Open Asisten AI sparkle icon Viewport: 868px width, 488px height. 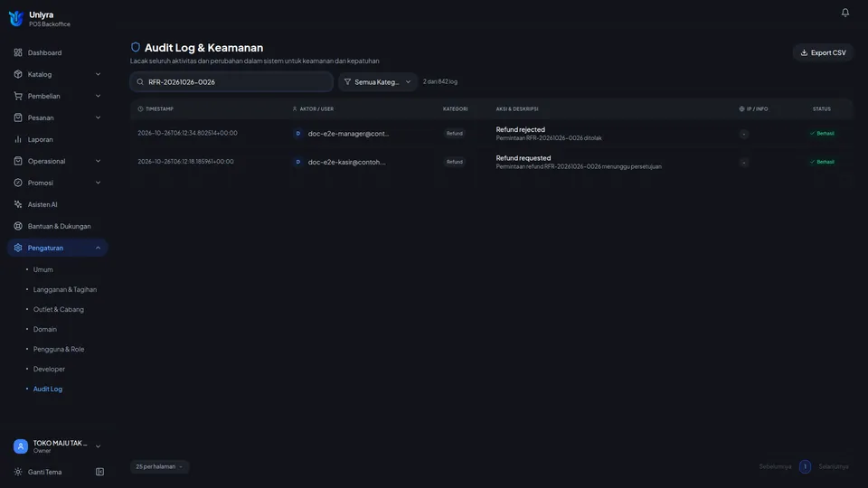click(x=18, y=204)
